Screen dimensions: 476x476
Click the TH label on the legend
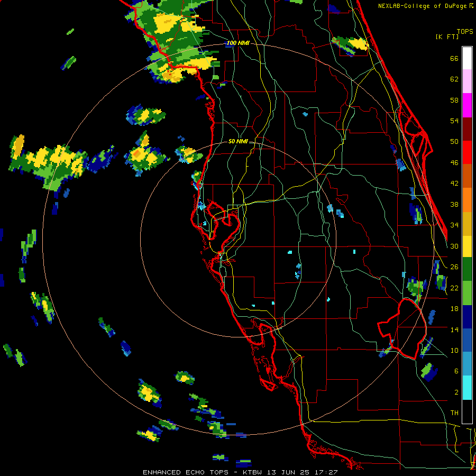click(454, 413)
